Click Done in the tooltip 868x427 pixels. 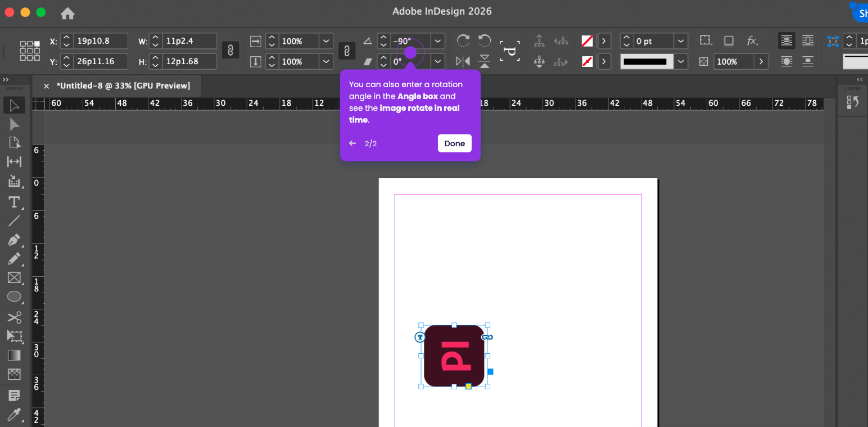point(455,143)
